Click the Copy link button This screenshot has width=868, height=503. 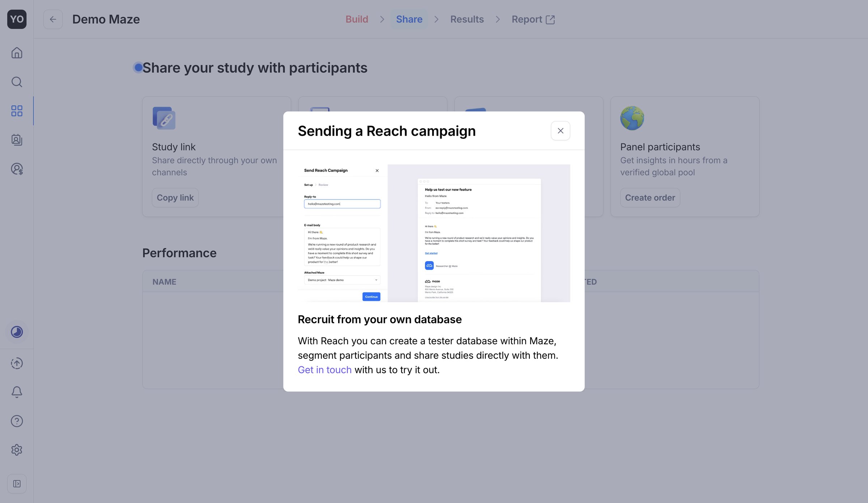(x=175, y=197)
